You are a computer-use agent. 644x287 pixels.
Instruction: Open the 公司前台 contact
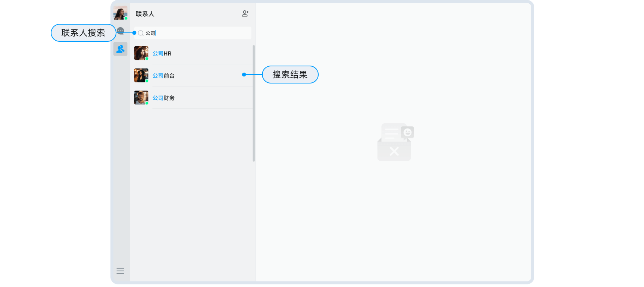[x=193, y=76]
